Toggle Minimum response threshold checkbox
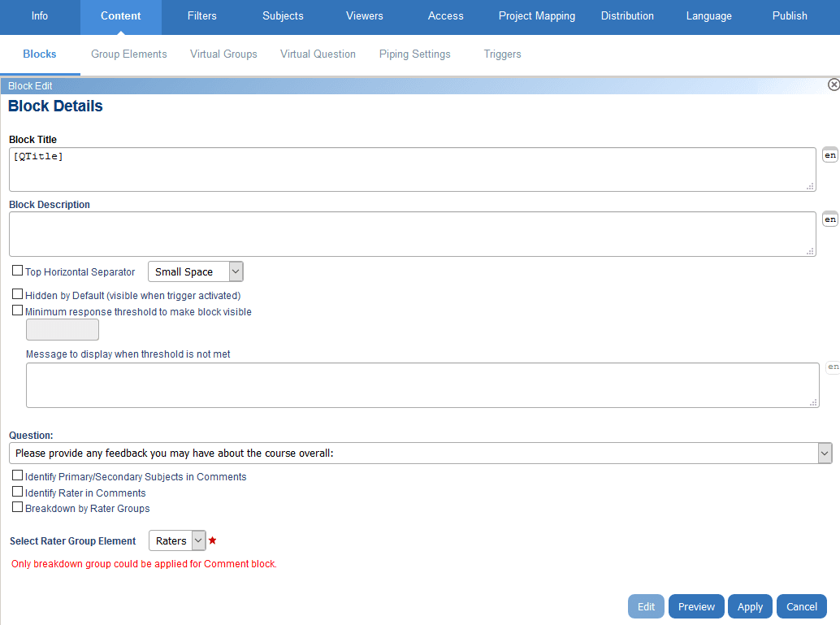The width and height of the screenshot is (840, 625). pyautogui.click(x=18, y=310)
